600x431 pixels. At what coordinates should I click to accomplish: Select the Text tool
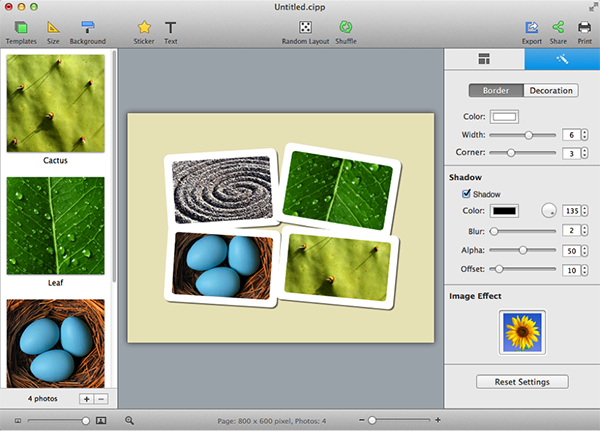pyautogui.click(x=171, y=28)
